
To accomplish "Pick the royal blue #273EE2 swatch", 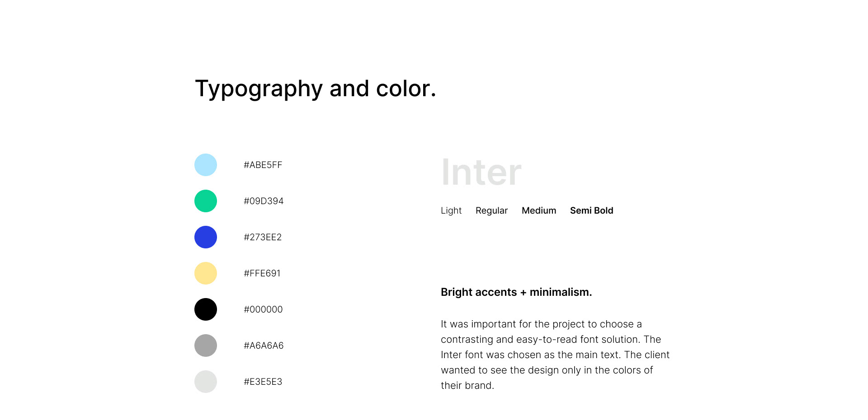I will [206, 237].
